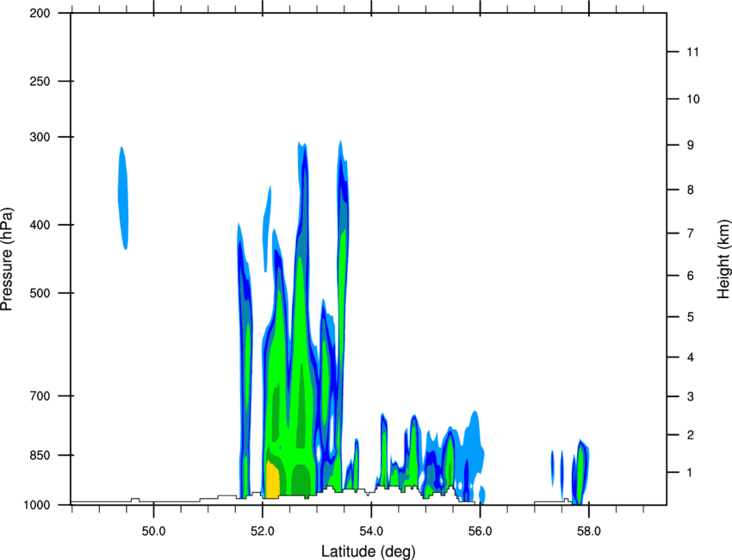Click the 200 pressure tick label

[40, 14]
